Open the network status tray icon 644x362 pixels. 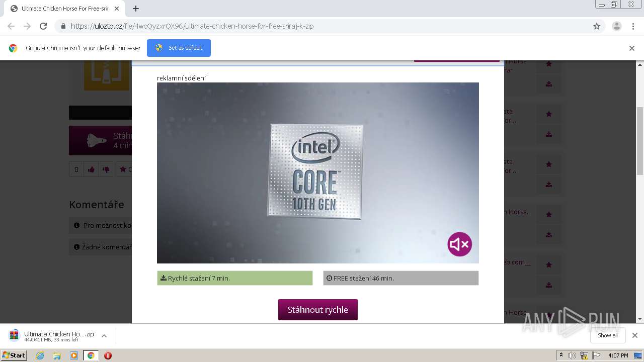(x=584, y=355)
